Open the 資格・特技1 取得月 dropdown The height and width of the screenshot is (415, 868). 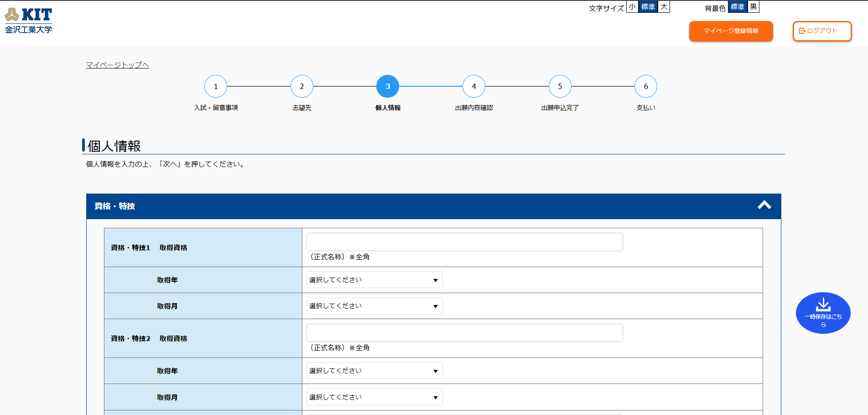coord(374,306)
